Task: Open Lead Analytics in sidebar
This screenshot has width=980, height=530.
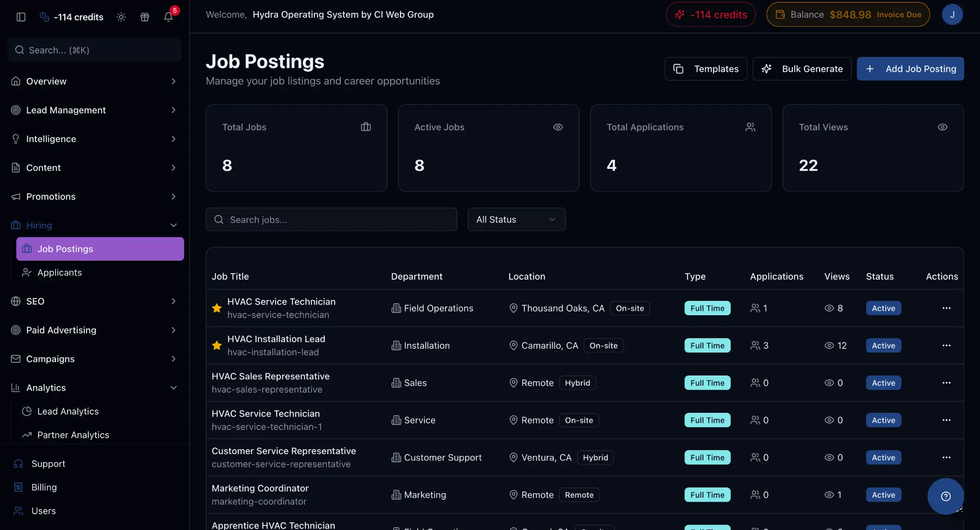Action: click(100, 411)
